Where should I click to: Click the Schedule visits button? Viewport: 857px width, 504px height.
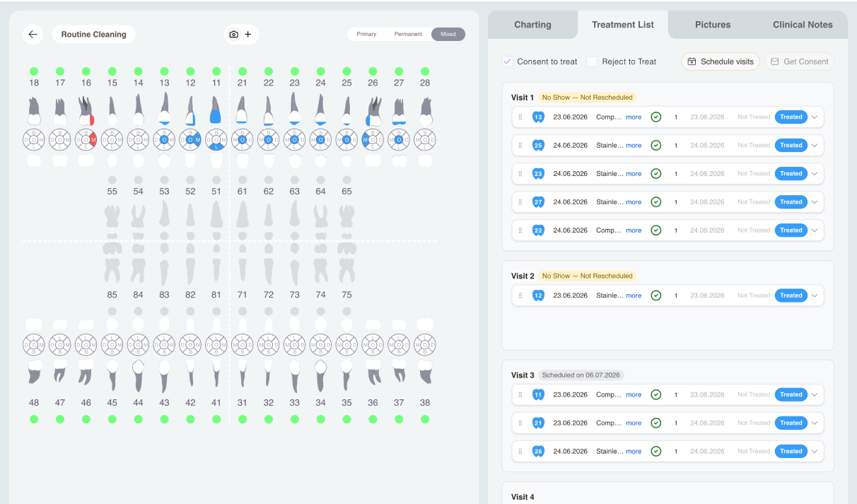pos(721,61)
